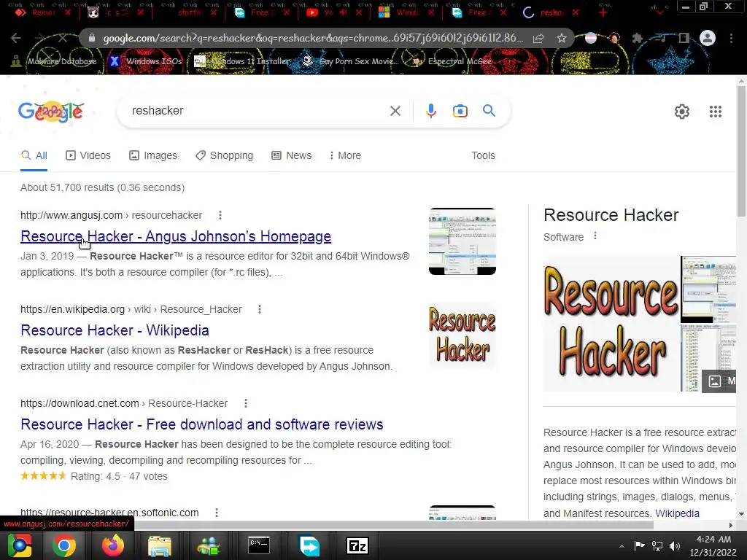Screen dimensions: 747x560
Task: Open the Windows ISOs bookmark
Action: [x=145, y=61]
